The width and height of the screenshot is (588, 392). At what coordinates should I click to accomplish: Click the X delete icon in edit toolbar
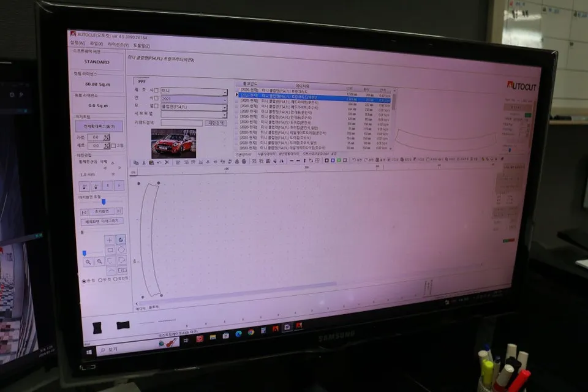coord(167,162)
